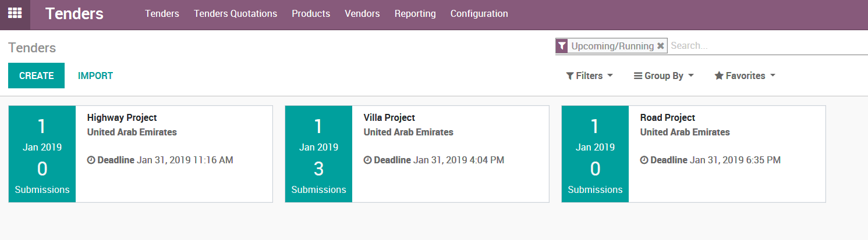This screenshot has height=240, width=868.
Task: Click the IMPORT button
Action: point(95,76)
